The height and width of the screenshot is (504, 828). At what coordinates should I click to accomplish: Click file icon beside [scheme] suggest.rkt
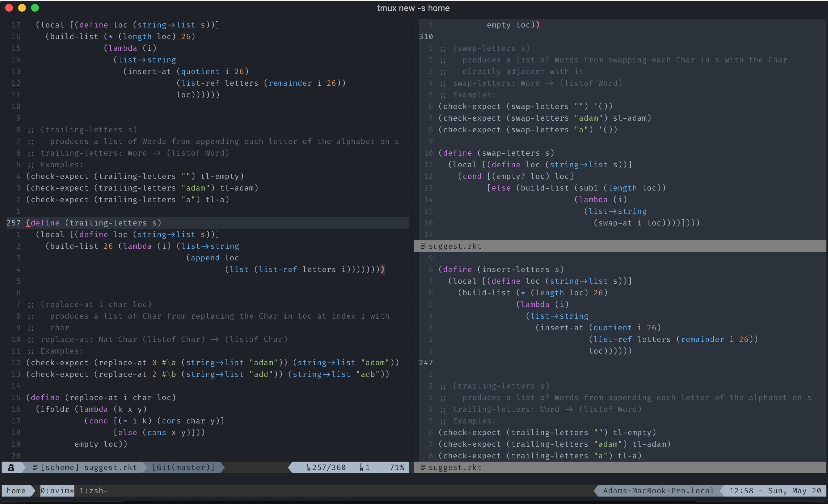point(35,467)
